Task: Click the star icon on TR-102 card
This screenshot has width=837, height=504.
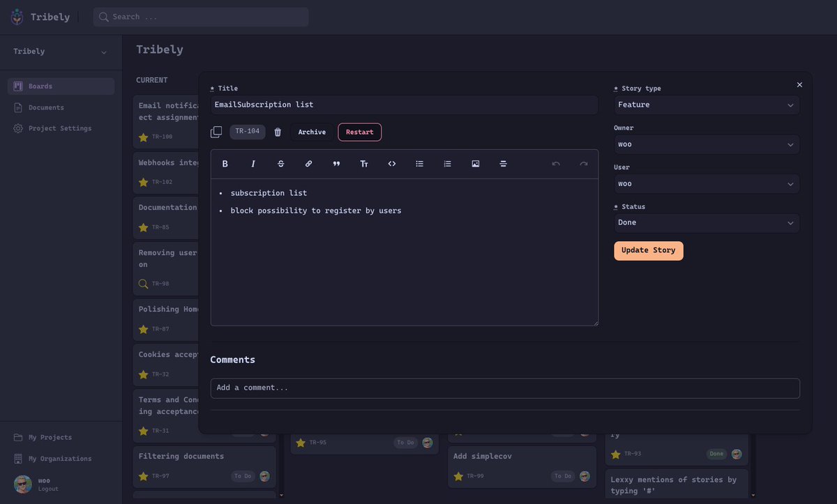Action: (x=143, y=182)
